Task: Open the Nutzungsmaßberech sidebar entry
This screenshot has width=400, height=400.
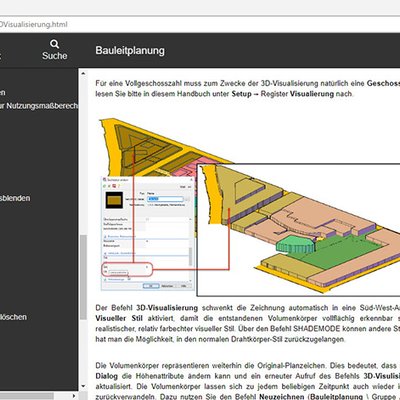Action: point(39,106)
